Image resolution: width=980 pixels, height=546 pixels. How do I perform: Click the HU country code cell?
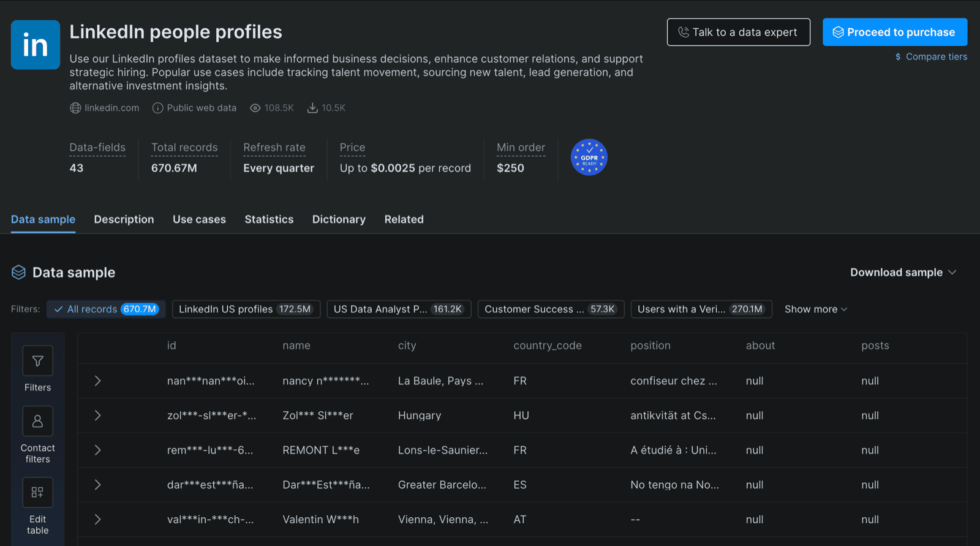click(x=521, y=415)
